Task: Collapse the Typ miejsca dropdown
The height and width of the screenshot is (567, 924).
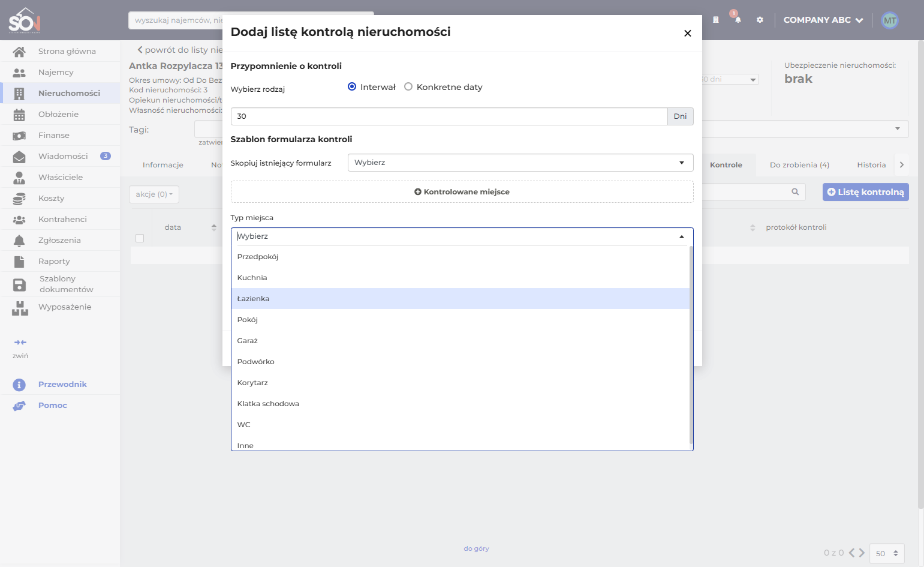Action: [x=682, y=236]
